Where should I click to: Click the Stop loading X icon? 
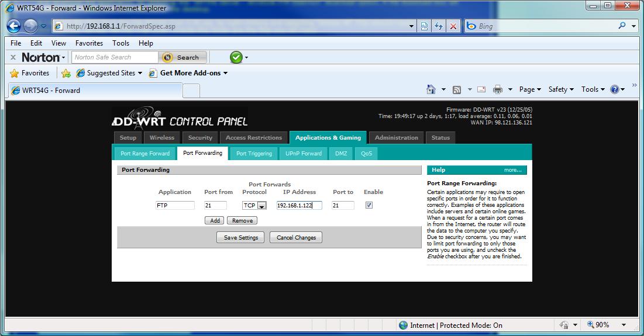[x=453, y=26]
